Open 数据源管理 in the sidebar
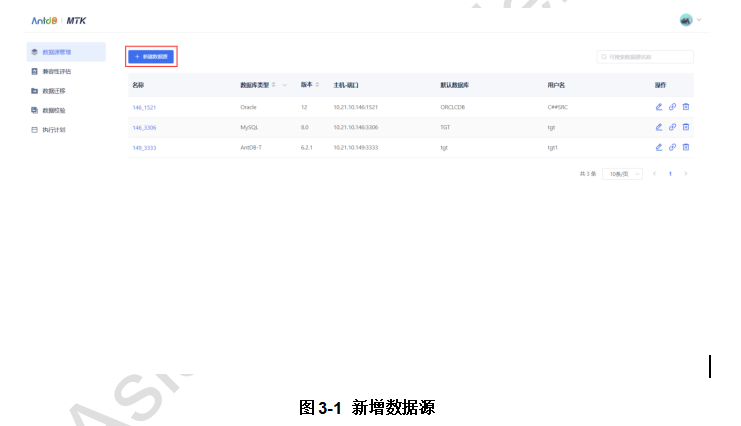The width and height of the screenshot is (741, 426). coord(66,52)
